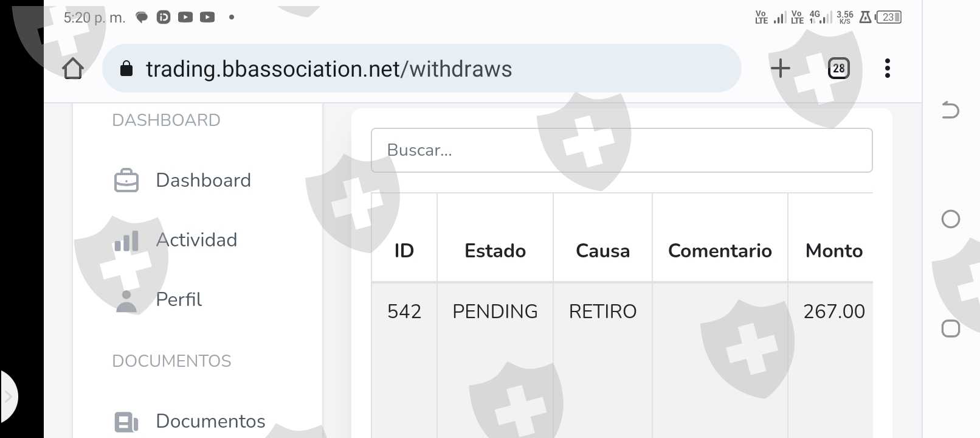Open a new tab with plus icon
Viewport: 980px width, 438px height.
pos(780,68)
